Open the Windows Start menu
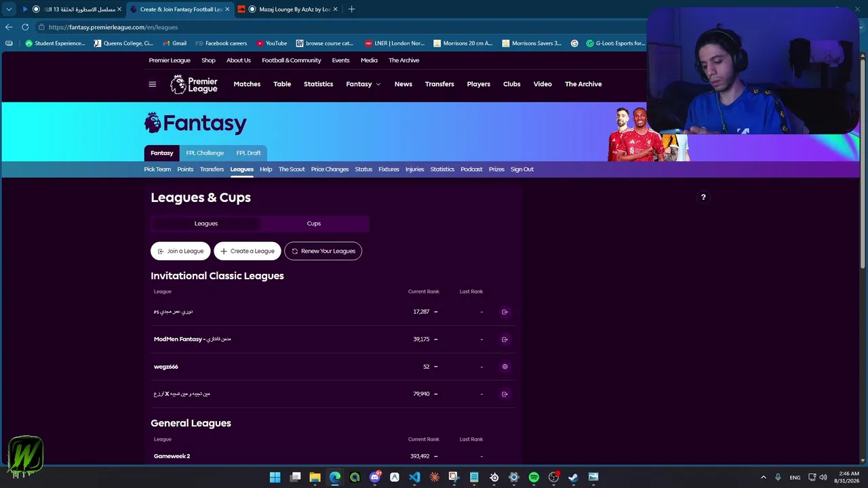 [275, 477]
